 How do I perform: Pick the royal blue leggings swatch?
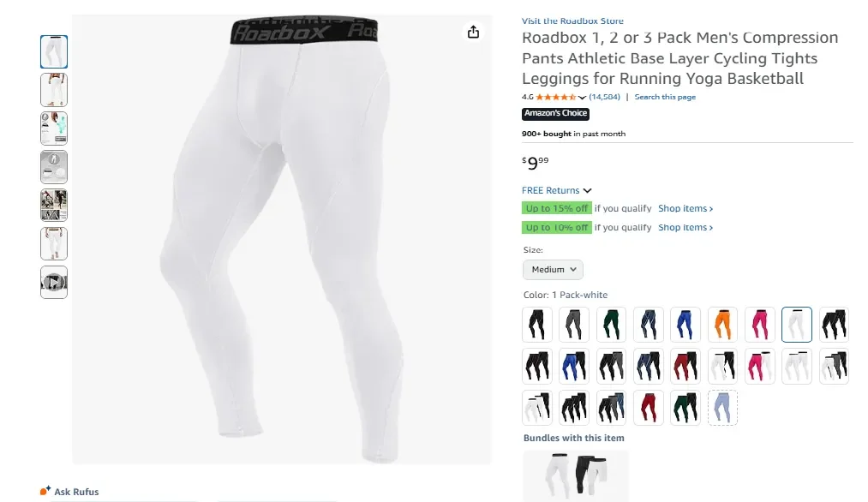tap(685, 325)
